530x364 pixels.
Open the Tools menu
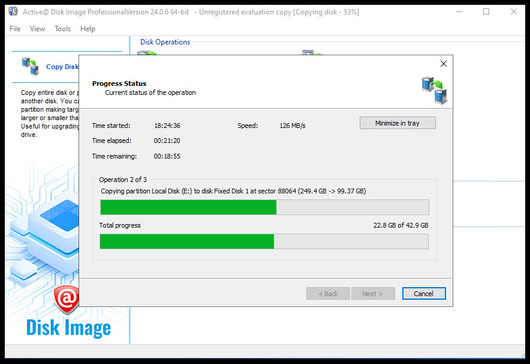click(x=63, y=29)
